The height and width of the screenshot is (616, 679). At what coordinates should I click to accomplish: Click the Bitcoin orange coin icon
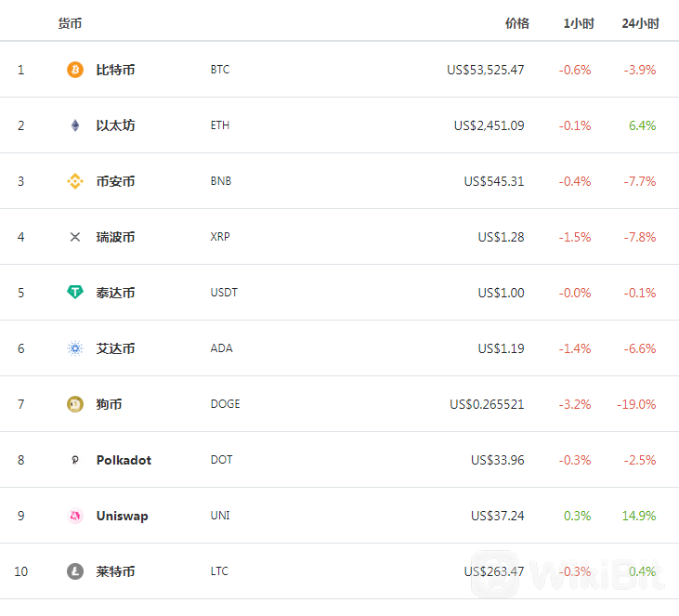click(75, 70)
